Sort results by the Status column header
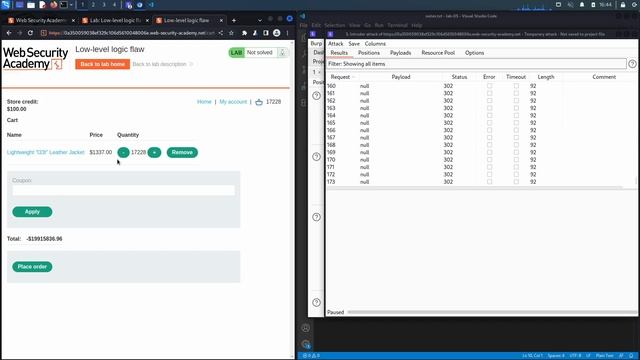Screen dimensions: 640x360 pyautogui.click(x=459, y=77)
